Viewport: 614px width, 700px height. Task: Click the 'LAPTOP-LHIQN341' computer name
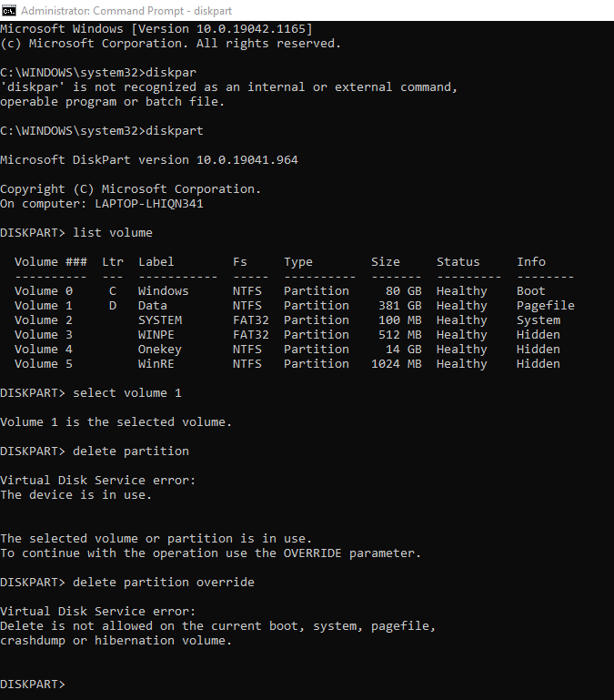148,204
